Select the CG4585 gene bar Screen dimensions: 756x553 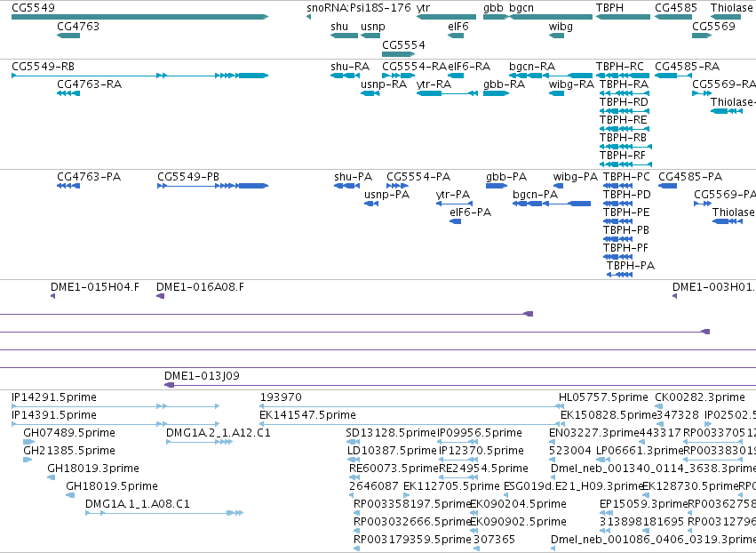673,17
